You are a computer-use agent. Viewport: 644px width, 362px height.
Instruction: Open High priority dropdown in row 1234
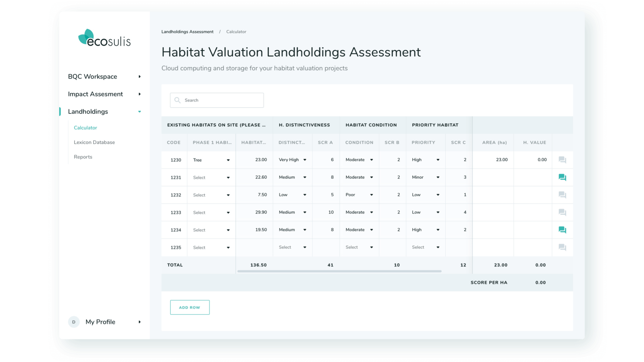point(425,230)
